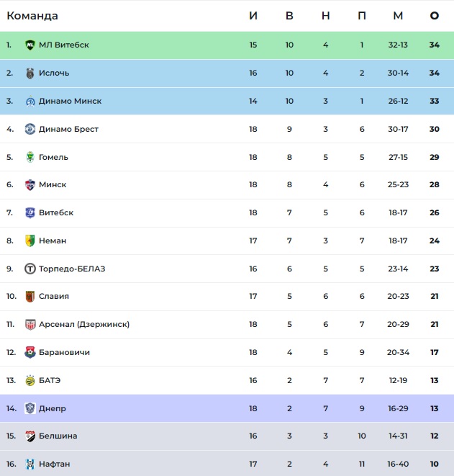454x476 pixels.
Task: Select the Днепр team name
Action: click(52, 408)
